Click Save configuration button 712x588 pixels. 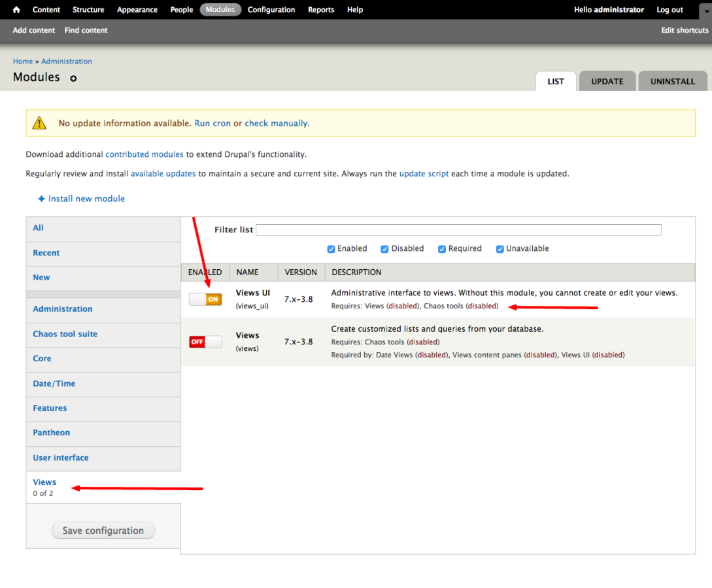pyautogui.click(x=103, y=531)
